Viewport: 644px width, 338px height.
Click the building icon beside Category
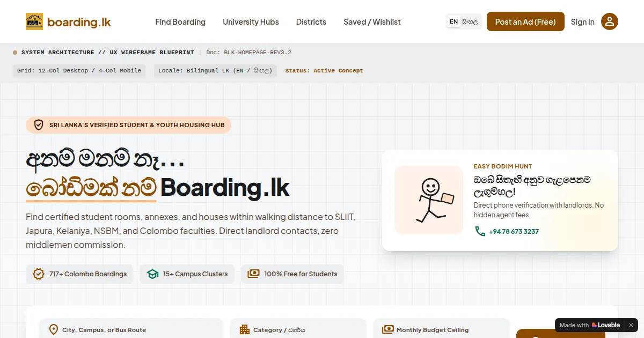click(x=245, y=329)
